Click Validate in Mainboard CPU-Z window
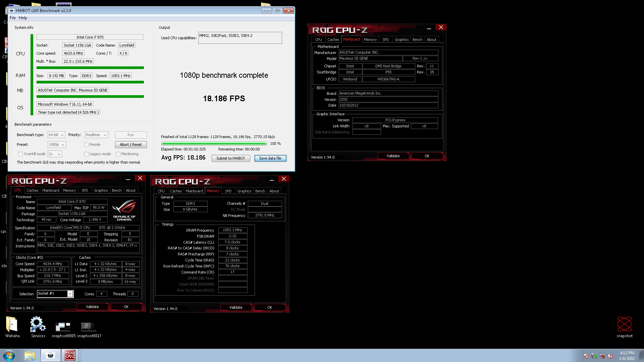644x362 pixels. [393, 156]
